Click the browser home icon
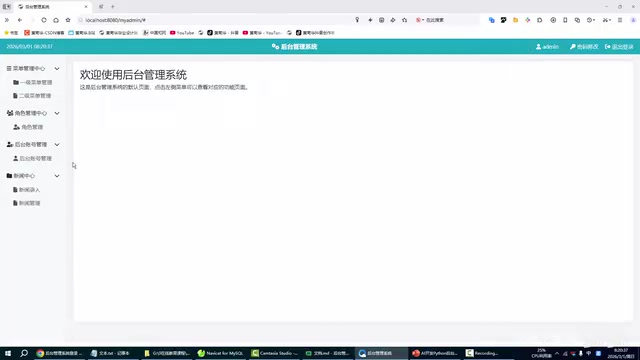The height and width of the screenshot is (360, 640). pos(56,20)
